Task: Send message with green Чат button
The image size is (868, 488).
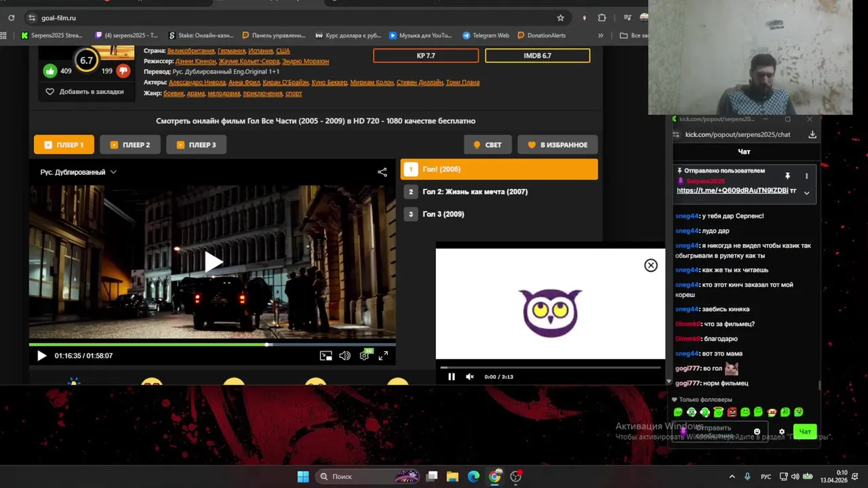Action: (805, 432)
